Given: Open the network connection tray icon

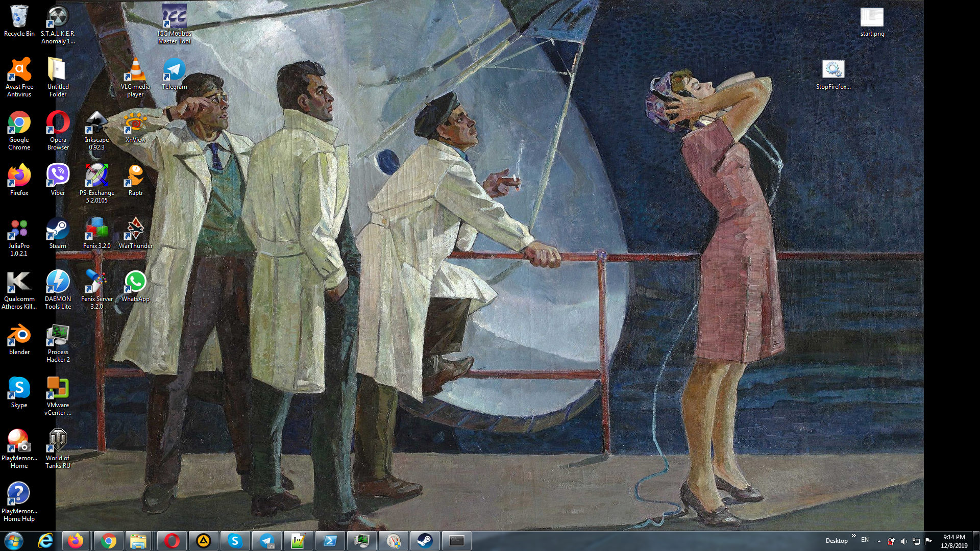Looking at the screenshot, I should click(916, 541).
